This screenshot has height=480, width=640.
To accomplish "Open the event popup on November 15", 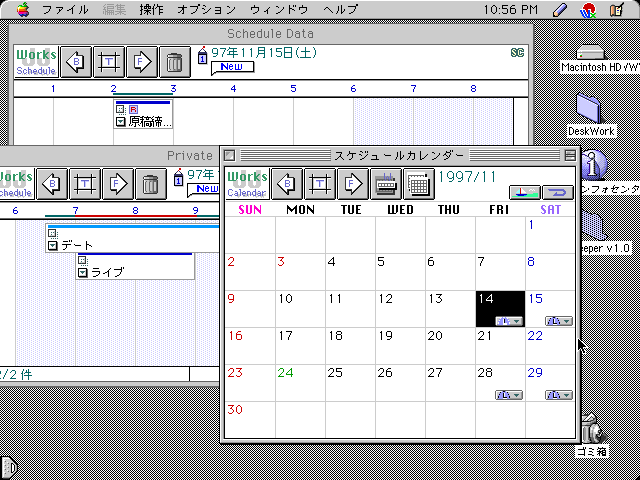I will point(559,321).
